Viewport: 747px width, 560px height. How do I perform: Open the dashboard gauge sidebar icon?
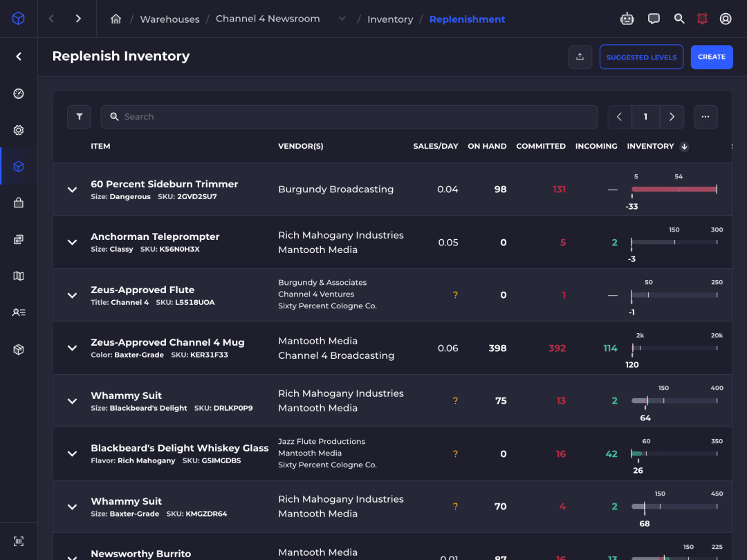19,93
